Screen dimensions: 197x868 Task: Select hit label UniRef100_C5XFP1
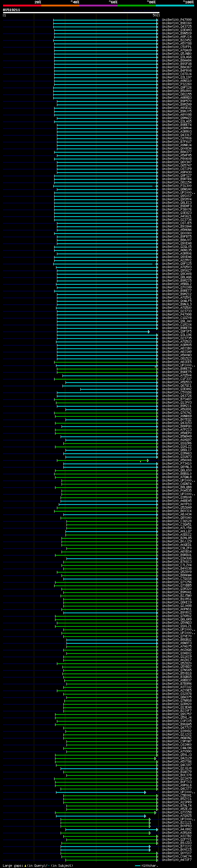coord(177,47)
